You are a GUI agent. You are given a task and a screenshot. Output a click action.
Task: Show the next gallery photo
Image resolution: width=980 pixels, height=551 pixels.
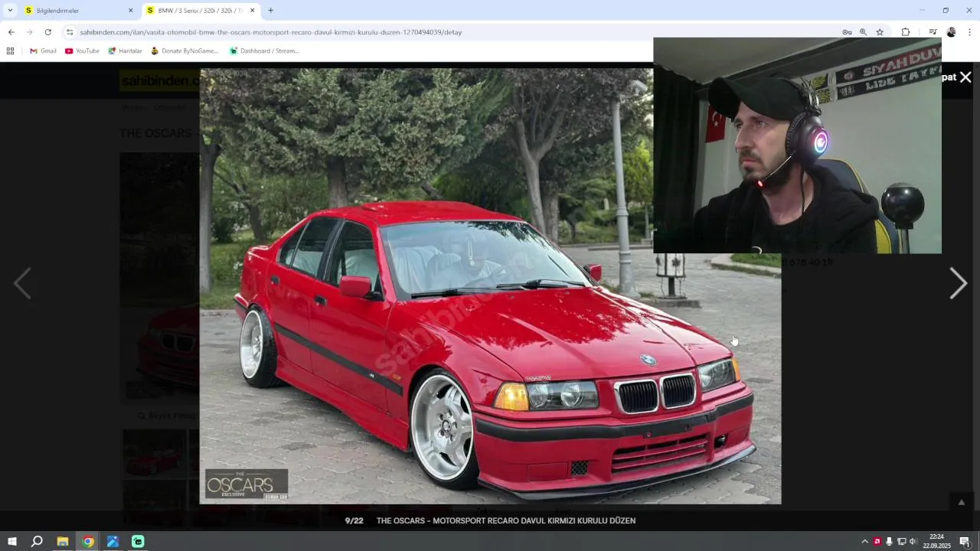click(x=958, y=283)
